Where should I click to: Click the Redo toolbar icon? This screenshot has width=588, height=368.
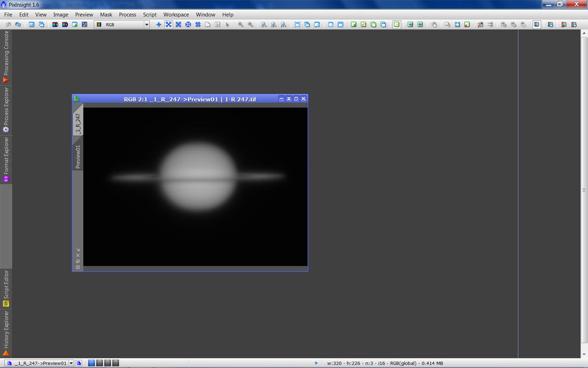[18, 25]
